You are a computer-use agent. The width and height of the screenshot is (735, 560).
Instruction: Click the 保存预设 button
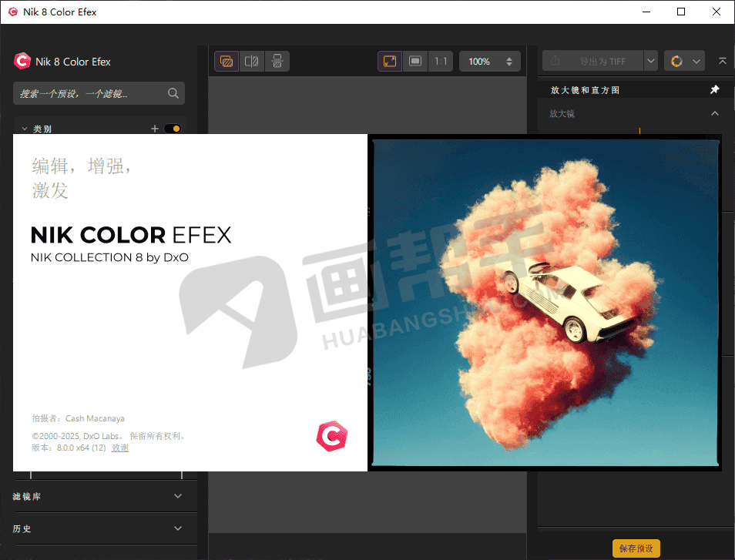coord(636,548)
